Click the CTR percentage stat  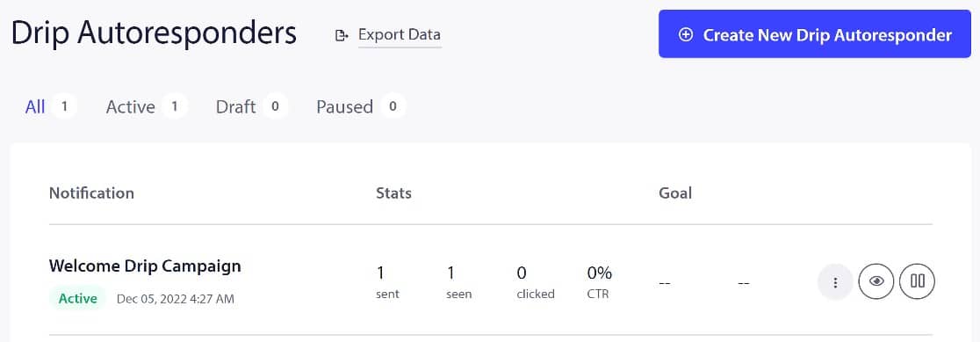coord(600,282)
